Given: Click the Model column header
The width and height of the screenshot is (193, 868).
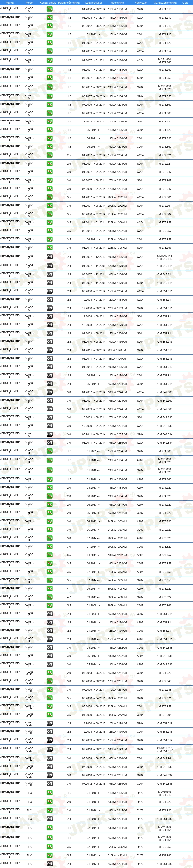Looking at the screenshot, I should pyautogui.click(x=29, y=3).
